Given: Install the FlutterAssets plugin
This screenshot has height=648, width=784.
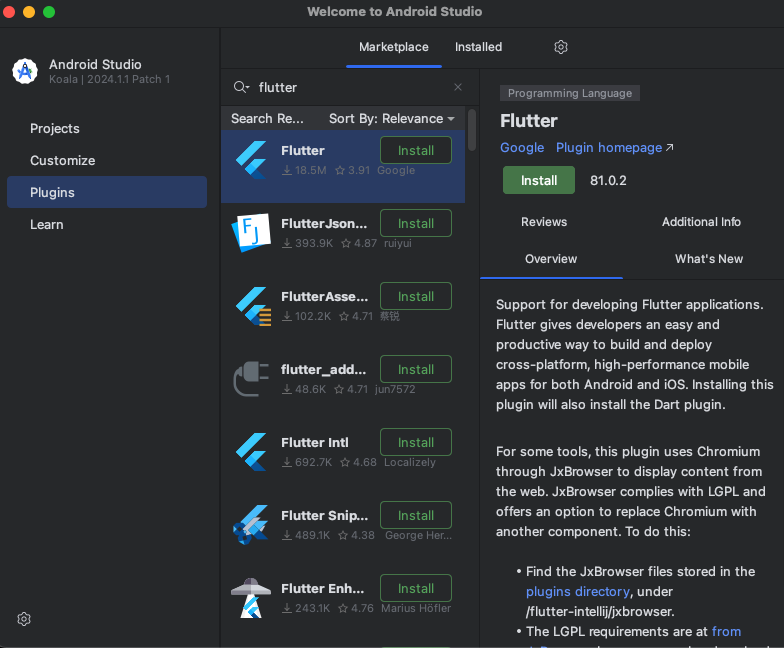Looking at the screenshot, I should click(416, 296).
